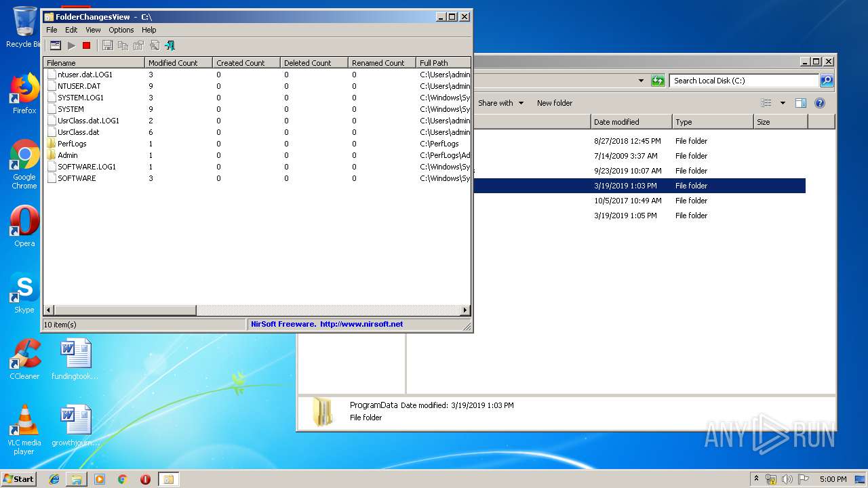
Task: Click the Save Selected Items floppy icon
Action: point(107,45)
